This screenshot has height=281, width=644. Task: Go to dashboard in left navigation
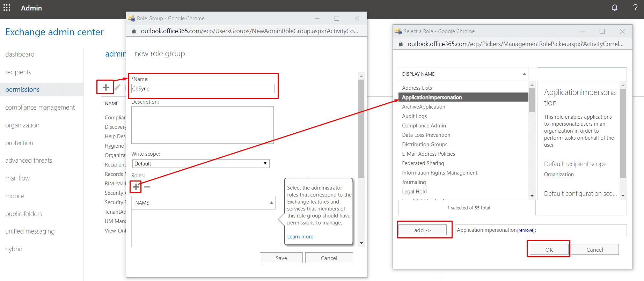20,54
